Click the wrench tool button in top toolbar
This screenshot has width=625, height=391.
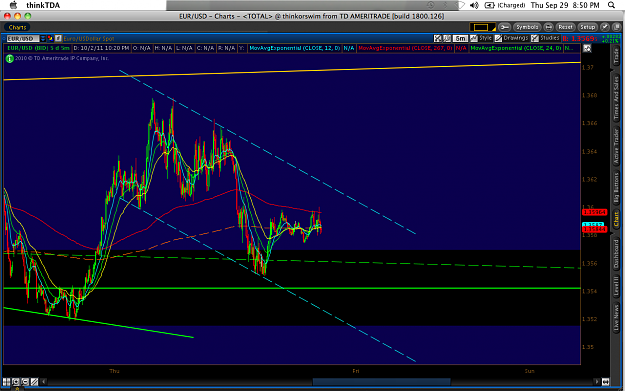coord(504,27)
